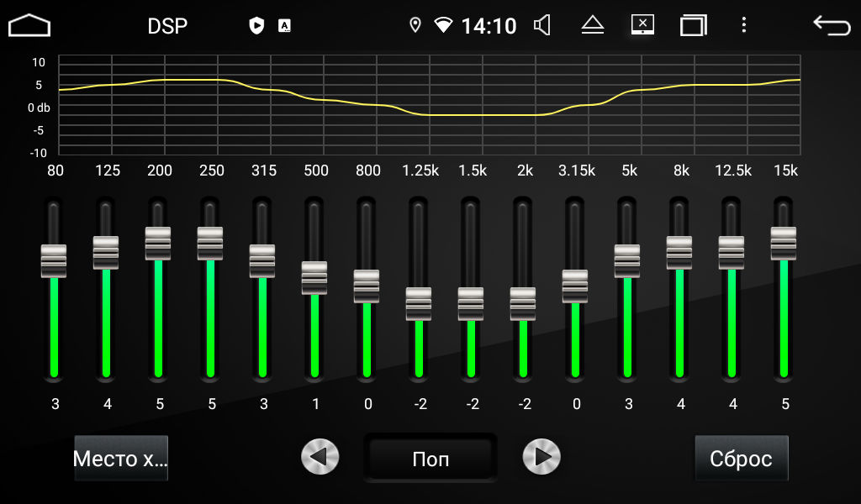
Task: Open recent apps overview
Action: (x=694, y=25)
